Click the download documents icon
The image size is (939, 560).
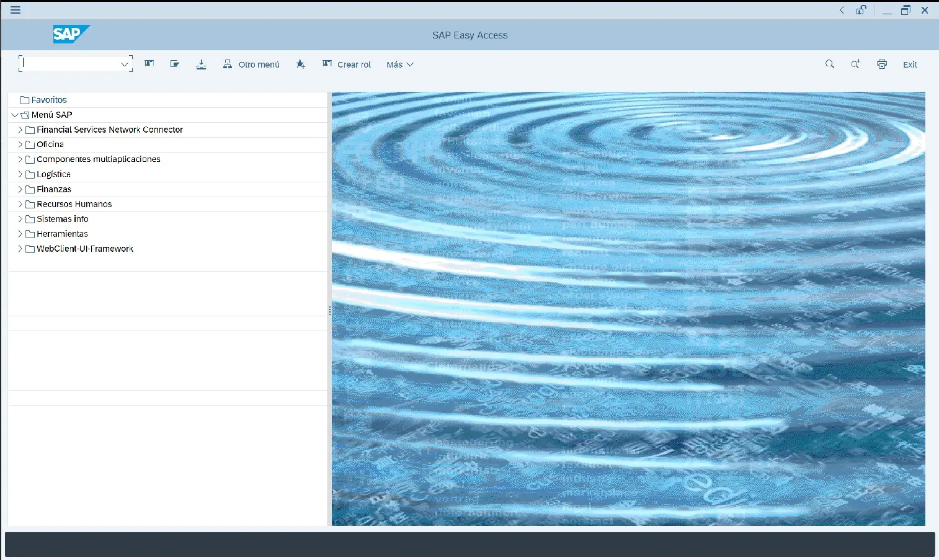(x=201, y=64)
